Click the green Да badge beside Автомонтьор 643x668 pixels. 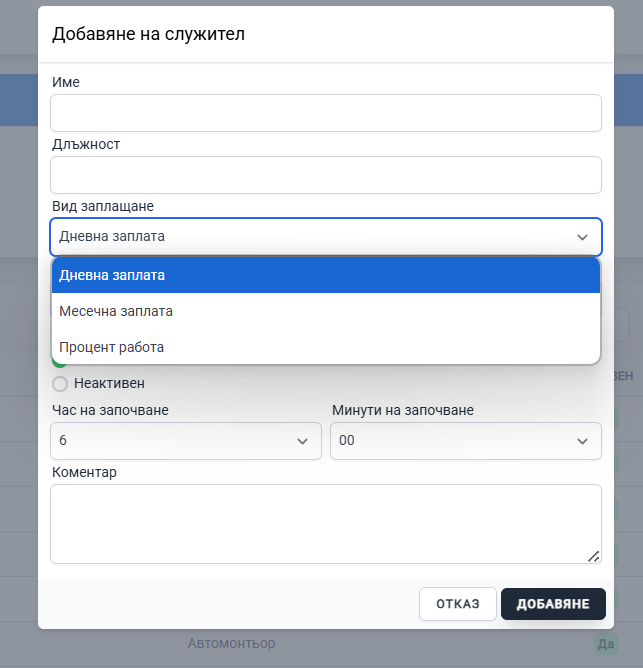click(x=604, y=644)
